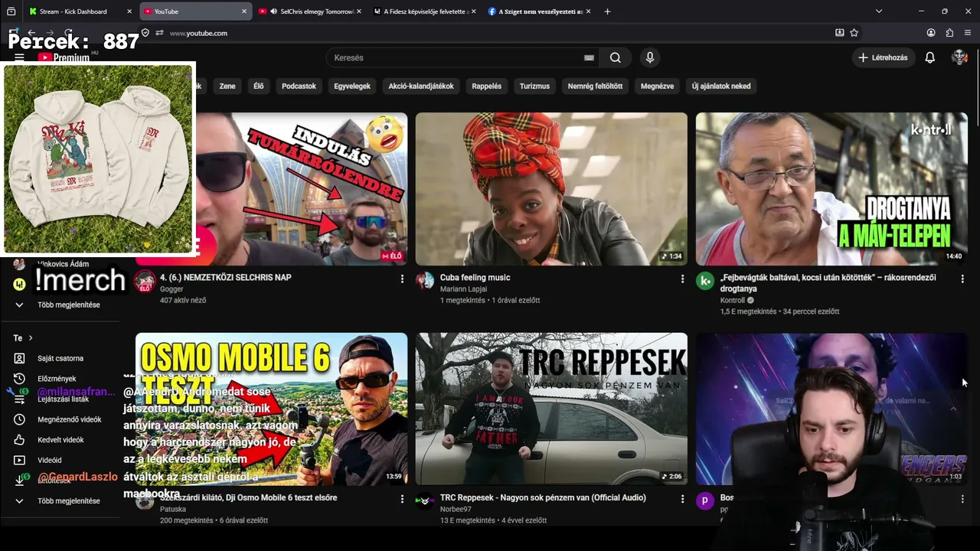
Task: Select the Új ajánlatok neked chip
Action: (721, 86)
